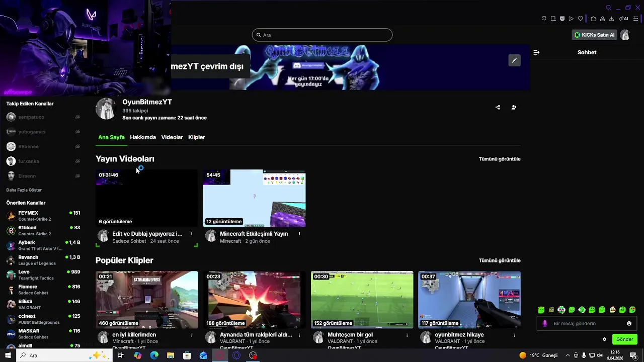
Task: Open FEYMEX recommended channel
Action: (43, 216)
